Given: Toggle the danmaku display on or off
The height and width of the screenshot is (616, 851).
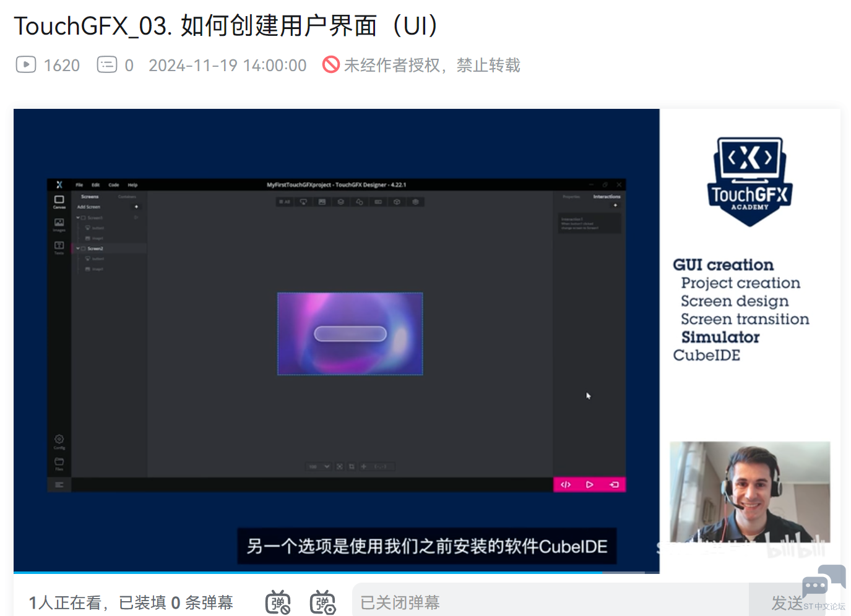Looking at the screenshot, I should [278, 602].
